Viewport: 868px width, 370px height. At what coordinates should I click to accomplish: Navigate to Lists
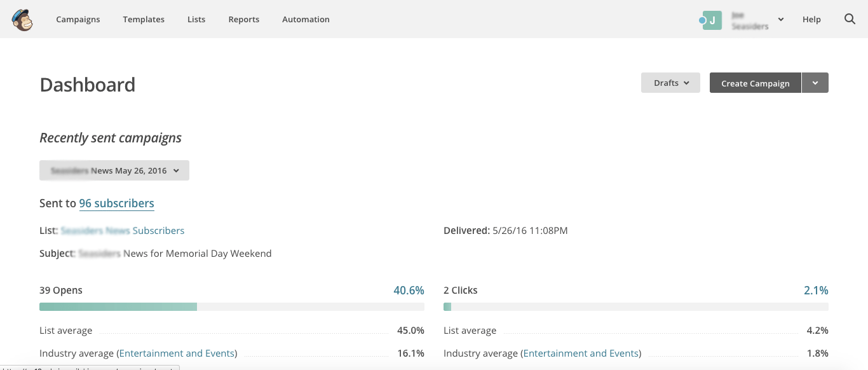196,20
